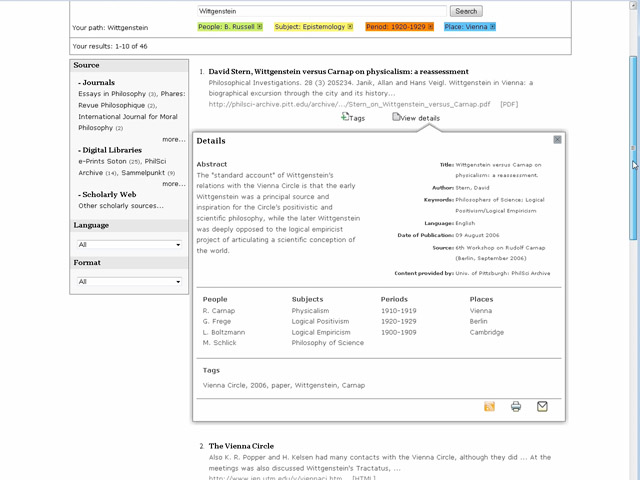Click the Search button
Screen dimensions: 640x480
(466, 11)
